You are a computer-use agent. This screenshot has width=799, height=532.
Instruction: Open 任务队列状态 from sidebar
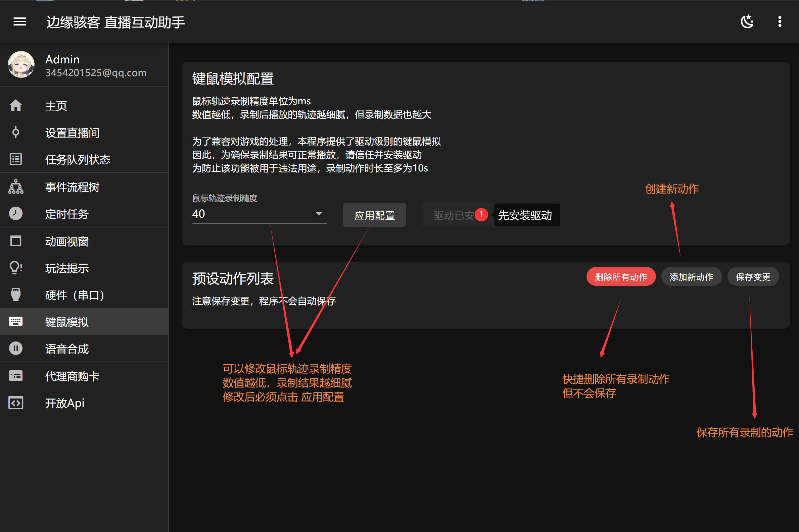click(x=16, y=159)
